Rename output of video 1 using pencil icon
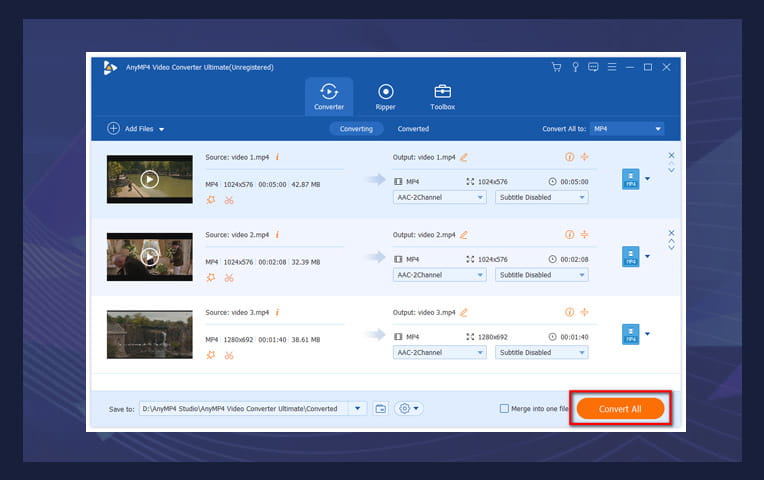The width and height of the screenshot is (764, 480). (464, 157)
